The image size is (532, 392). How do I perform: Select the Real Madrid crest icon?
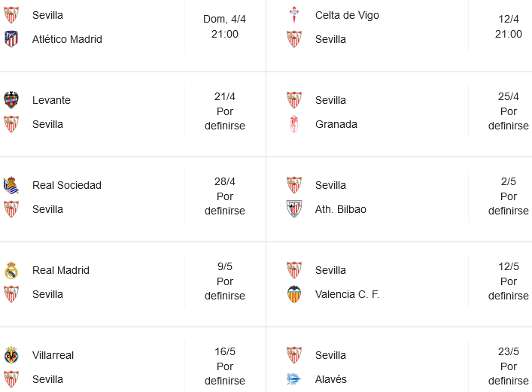[x=11, y=270]
